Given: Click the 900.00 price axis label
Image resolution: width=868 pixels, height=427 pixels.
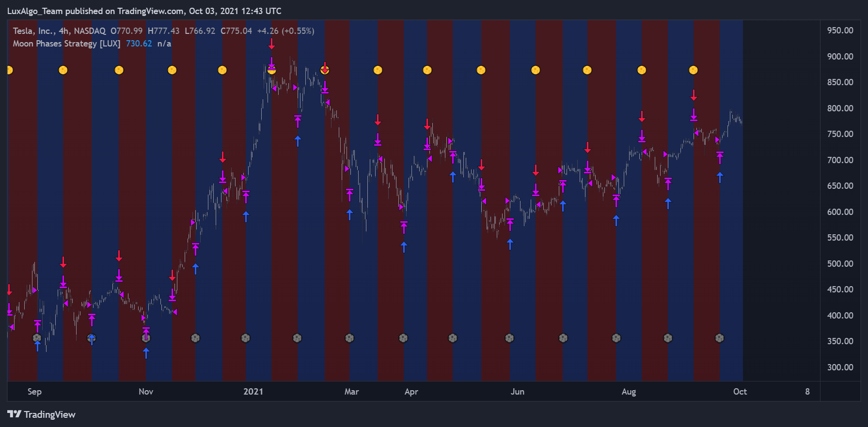Looking at the screenshot, I should click(840, 57).
